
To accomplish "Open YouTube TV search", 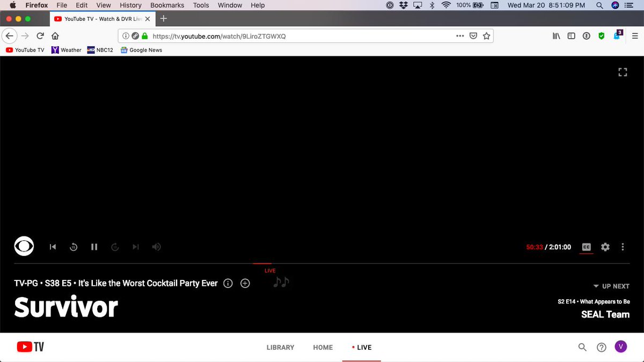I will click(582, 347).
